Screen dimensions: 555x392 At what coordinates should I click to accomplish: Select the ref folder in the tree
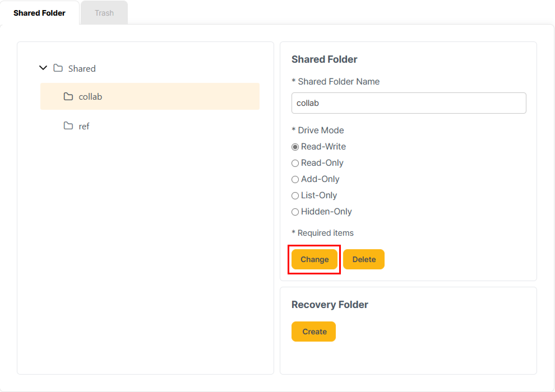point(84,126)
